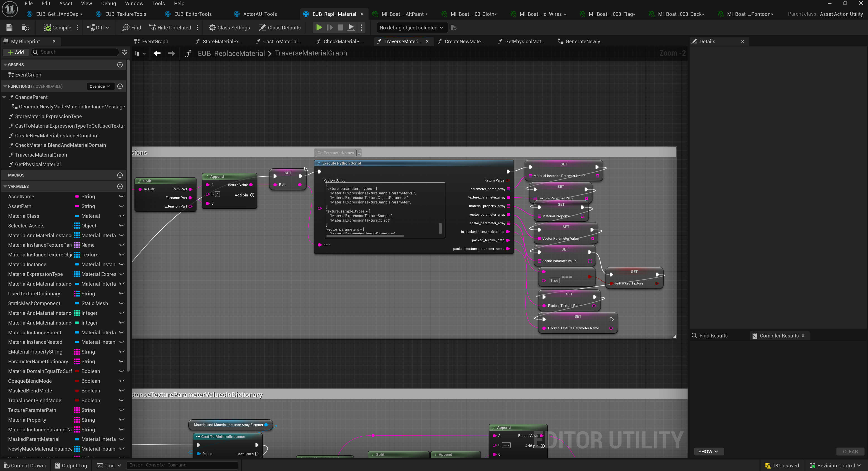Open Class Settings

[229, 28]
